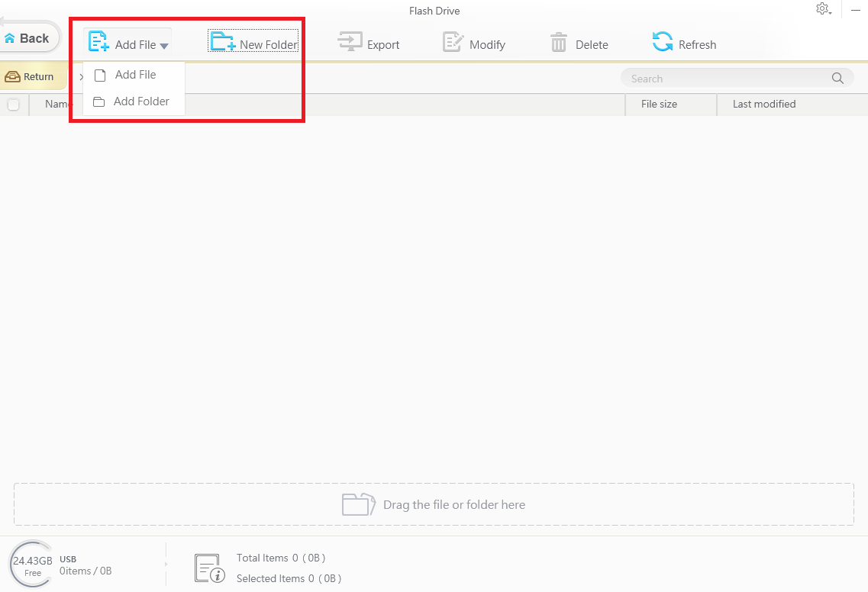Choose Add File from dropdown menu

(135, 75)
